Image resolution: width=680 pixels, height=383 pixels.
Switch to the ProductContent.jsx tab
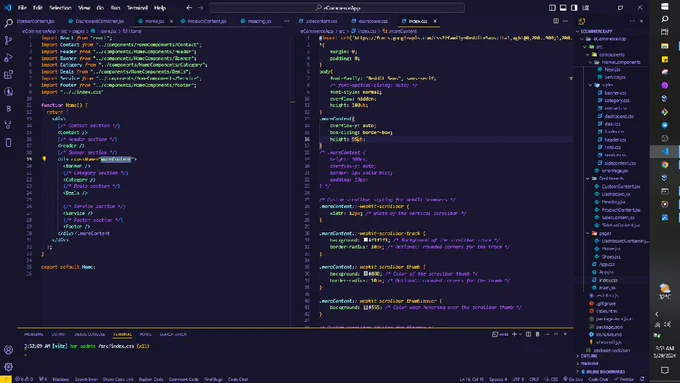point(203,21)
